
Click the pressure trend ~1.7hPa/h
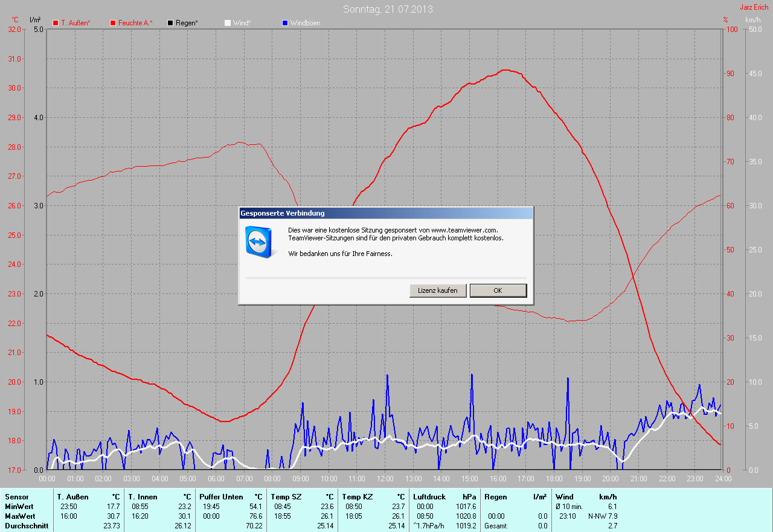(429, 526)
